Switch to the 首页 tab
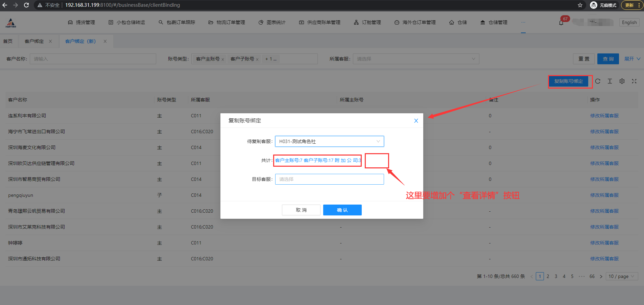Screen dimensions: 644x305 pyautogui.click(x=8, y=41)
